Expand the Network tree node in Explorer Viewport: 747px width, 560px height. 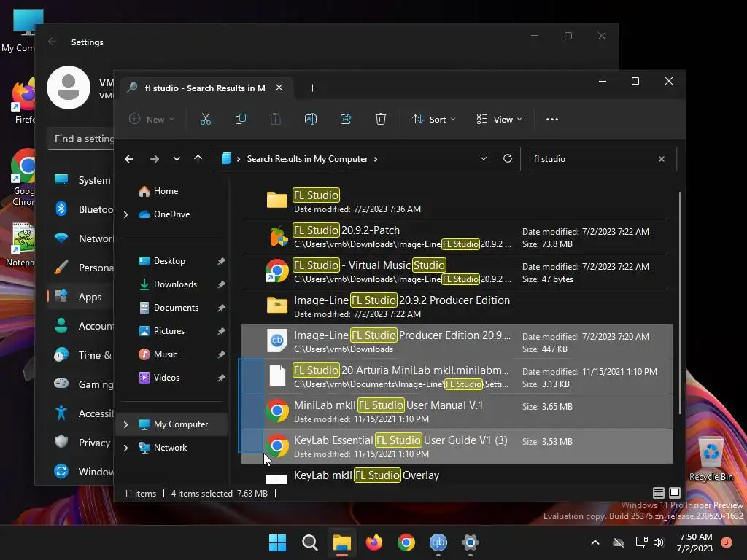[125, 448]
